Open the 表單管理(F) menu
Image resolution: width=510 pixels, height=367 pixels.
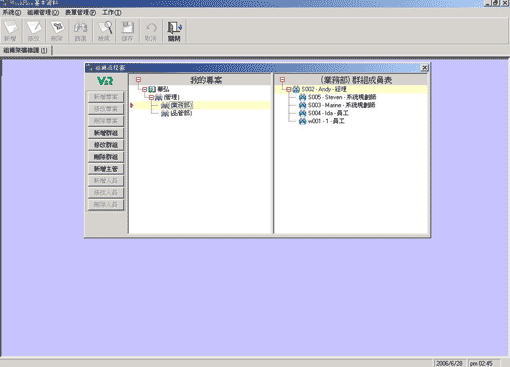(x=80, y=13)
